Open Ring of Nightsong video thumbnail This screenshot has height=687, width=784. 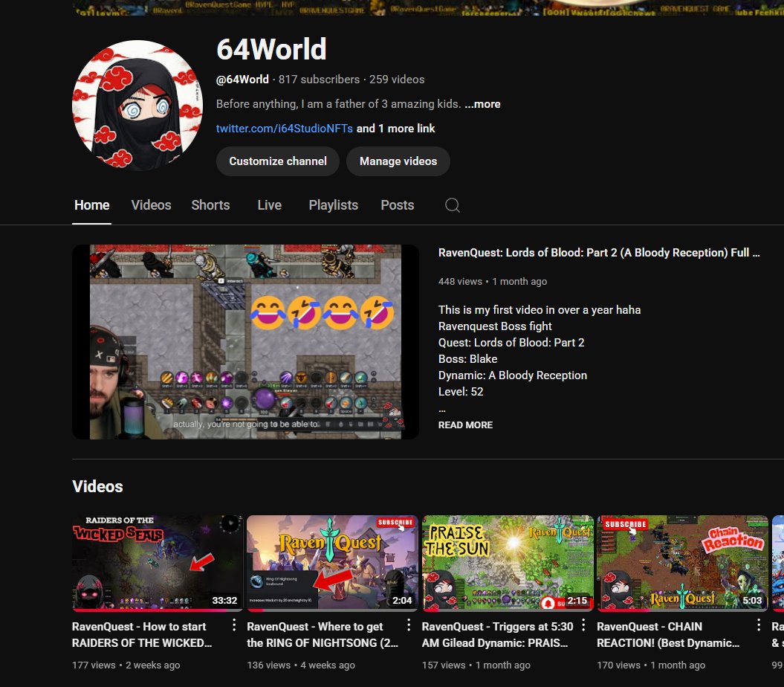(x=332, y=563)
